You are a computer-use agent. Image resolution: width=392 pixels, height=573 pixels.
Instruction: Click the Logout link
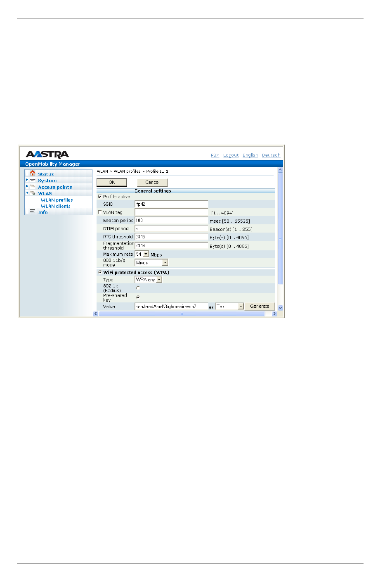(x=231, y=155)
